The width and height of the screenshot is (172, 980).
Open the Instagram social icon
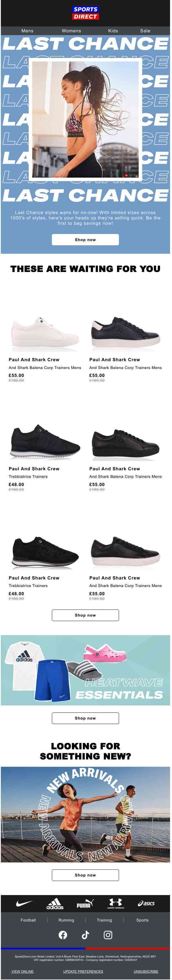pyautogui.click(x=108, y=935)
